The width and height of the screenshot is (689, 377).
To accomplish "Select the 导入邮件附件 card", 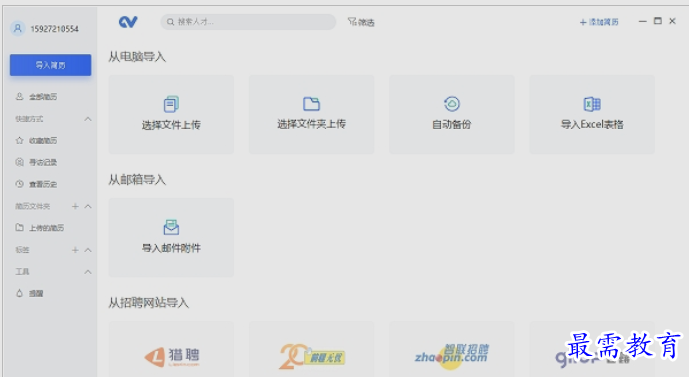I will pos(171,237).
